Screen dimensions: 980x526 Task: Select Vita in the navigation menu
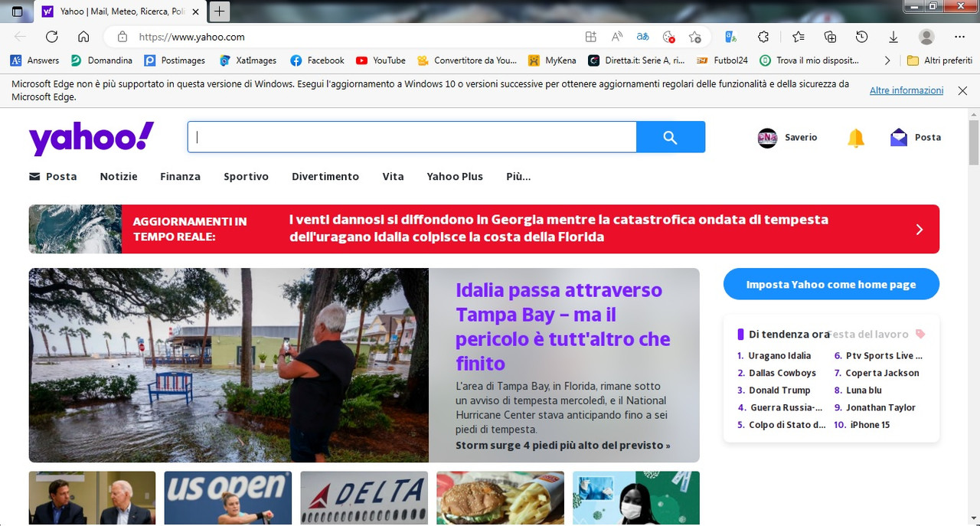tap(393, 176)
